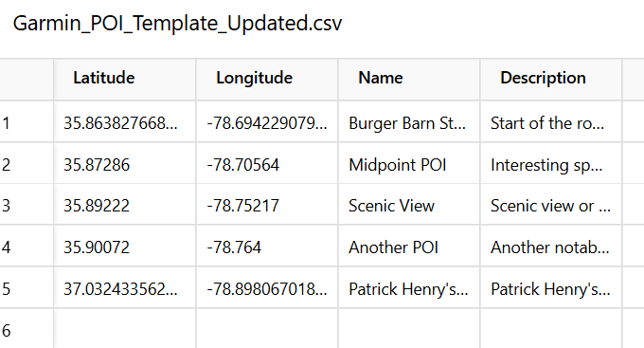Click the empty Latitude cell in row 6
The height and width of the screenshot is (348, 644).
[x=124, y=329]
